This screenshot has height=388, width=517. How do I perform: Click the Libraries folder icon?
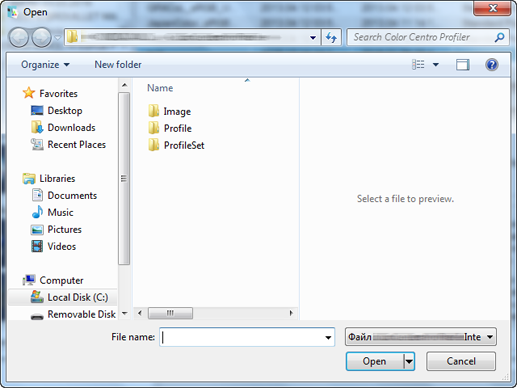29,179
